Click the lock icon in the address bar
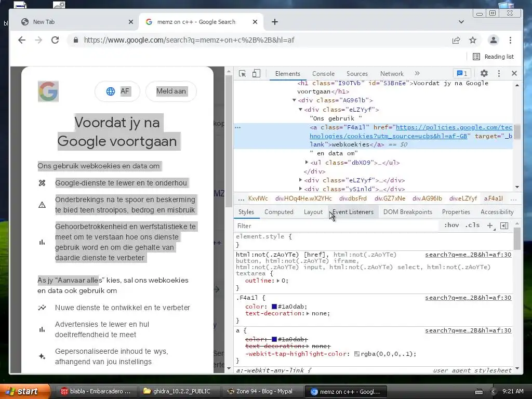 click(76, 40)
